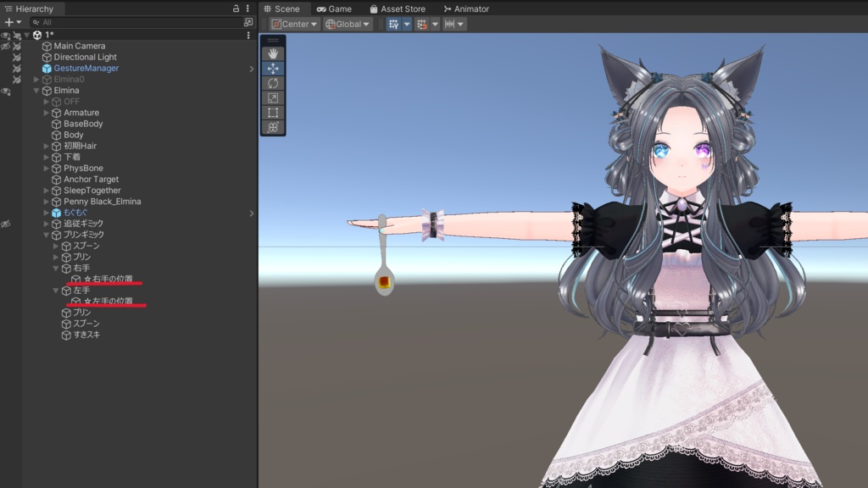868x488 pixels.
Task: Click cube icon of ☆右手の位置 object
Action: [75, 280]
